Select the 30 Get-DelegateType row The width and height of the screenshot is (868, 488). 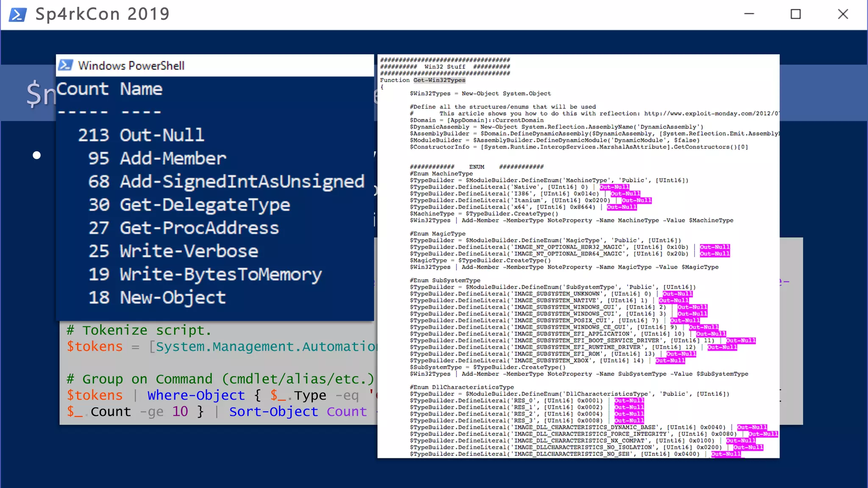coord(189,205)
